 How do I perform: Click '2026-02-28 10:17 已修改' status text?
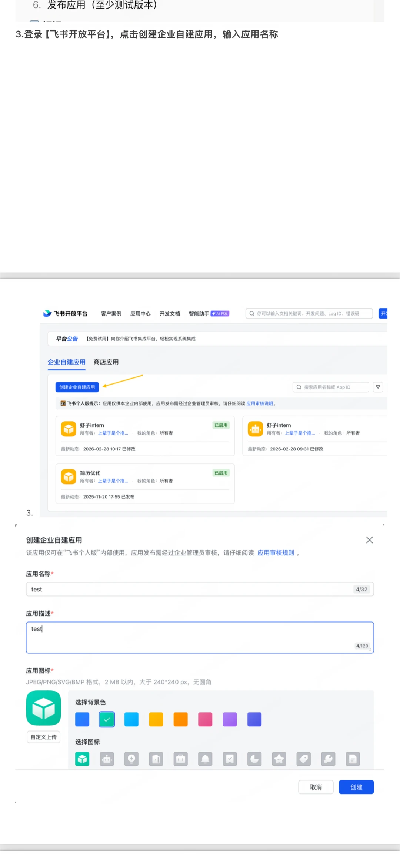pyautogui.click(x=109, y=449)
